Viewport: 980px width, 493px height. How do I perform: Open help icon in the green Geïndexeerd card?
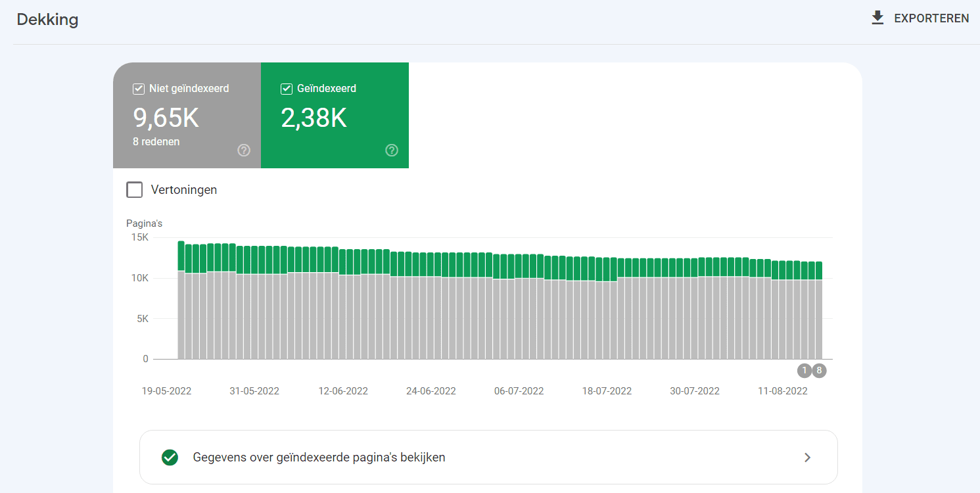[392, 151]
